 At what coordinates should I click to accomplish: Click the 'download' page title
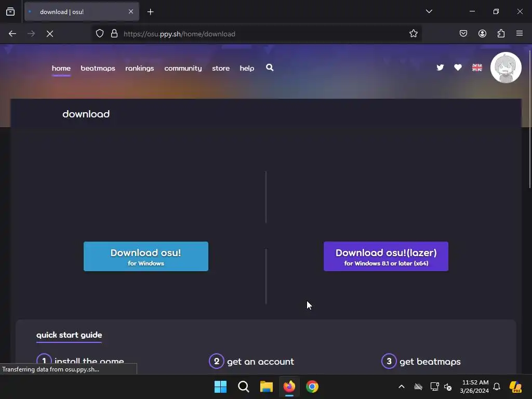[x=86, y=114]
